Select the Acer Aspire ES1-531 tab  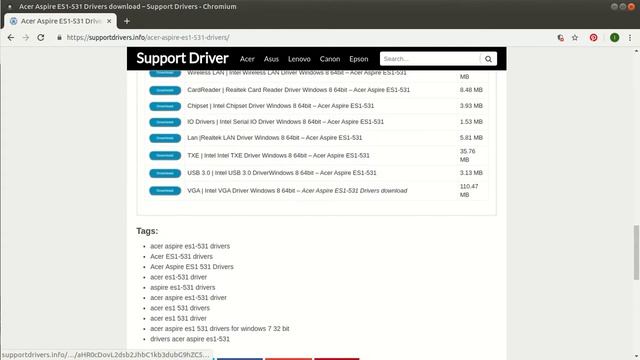(x=60, y=21)
